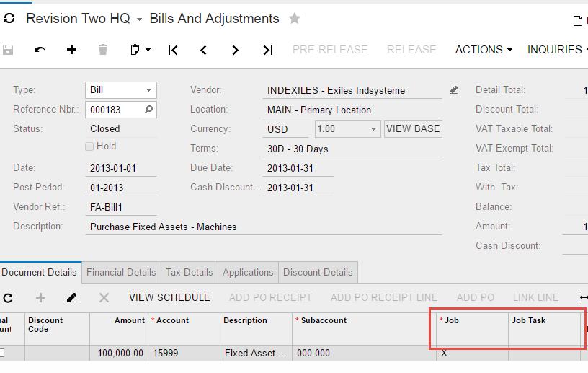This screenshot has width=588, height=373.
Task: Refresh the document details grid
Action: tap(8, 298)
